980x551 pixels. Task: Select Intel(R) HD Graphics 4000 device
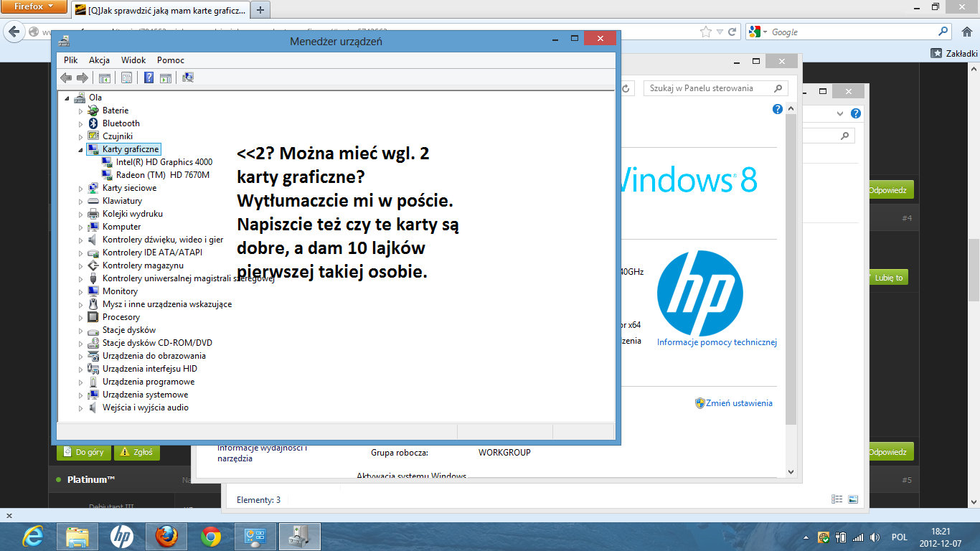pyautogui.click(x=164, y=162)
